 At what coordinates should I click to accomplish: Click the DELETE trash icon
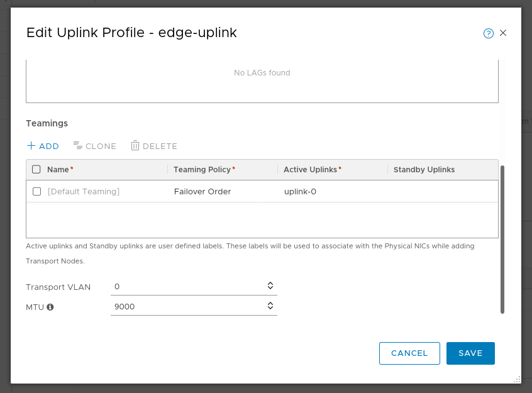(x=135, y=146)
